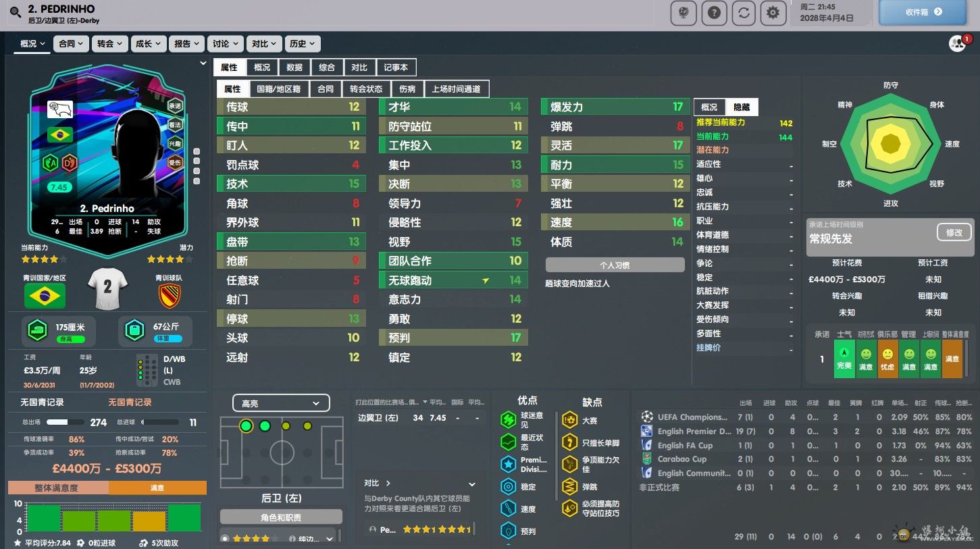The image size is (980, 549).
Task: Click the 修改 button
Action: pos(954,232)
